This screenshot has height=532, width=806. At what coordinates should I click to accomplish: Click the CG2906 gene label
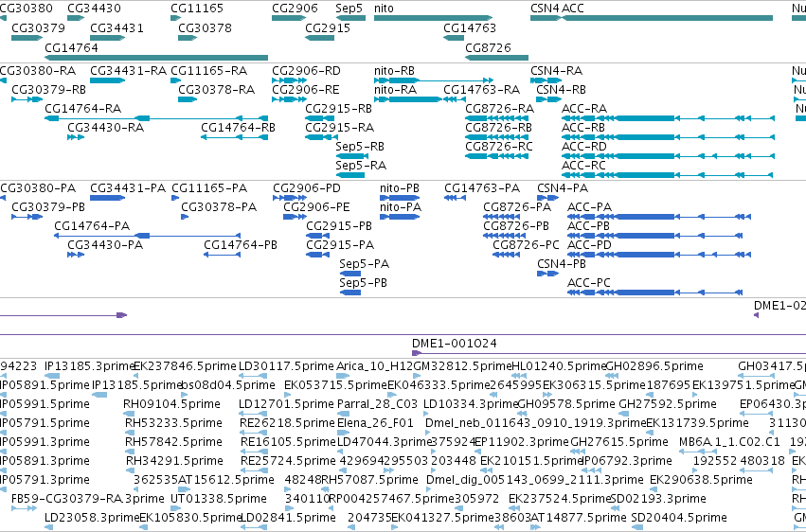295,9
